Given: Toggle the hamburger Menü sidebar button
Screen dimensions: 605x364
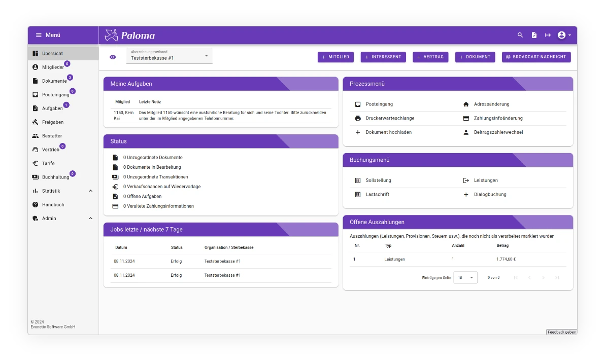Looking at the screenshot, I should coord(39,35).
